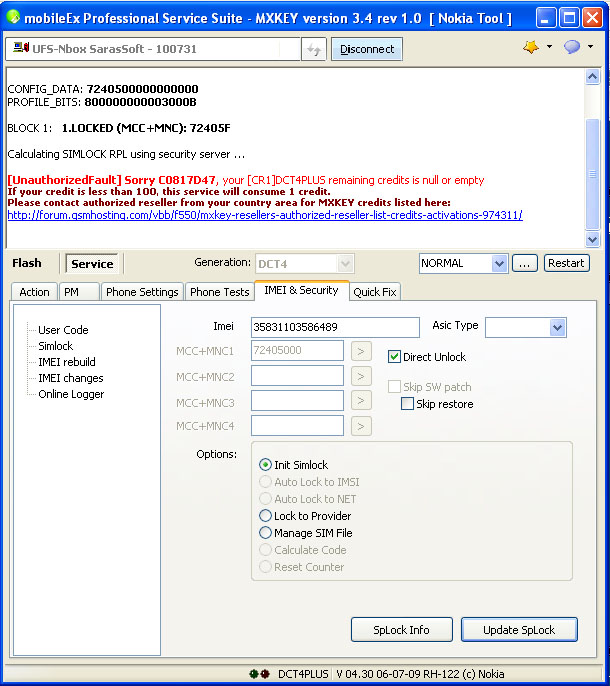Image resolution: width=610 pixels, height=686 pixels.
Task: Click the Imei input field
Action: click(334, 327)
